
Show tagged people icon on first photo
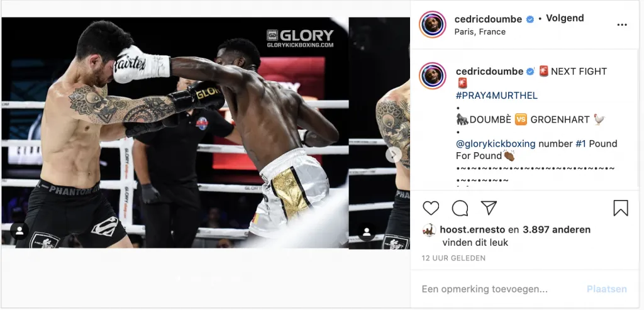[x=19, y=231]
